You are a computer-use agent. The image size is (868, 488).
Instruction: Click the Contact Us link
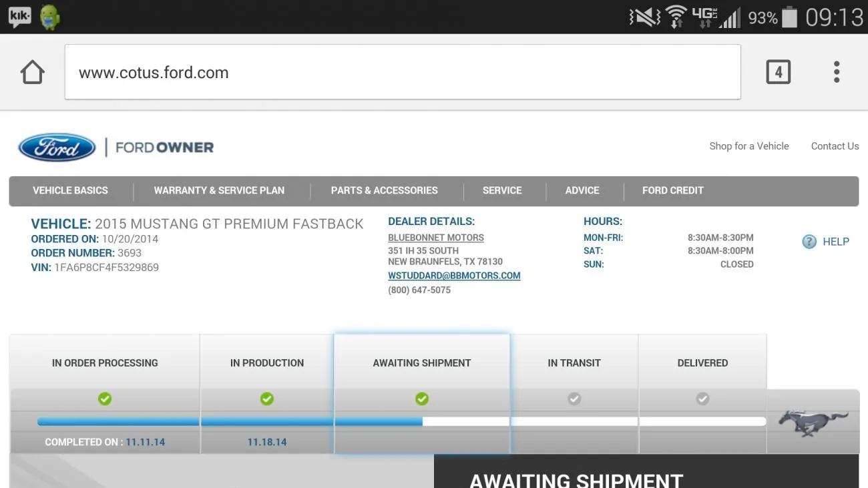(835, 146)
